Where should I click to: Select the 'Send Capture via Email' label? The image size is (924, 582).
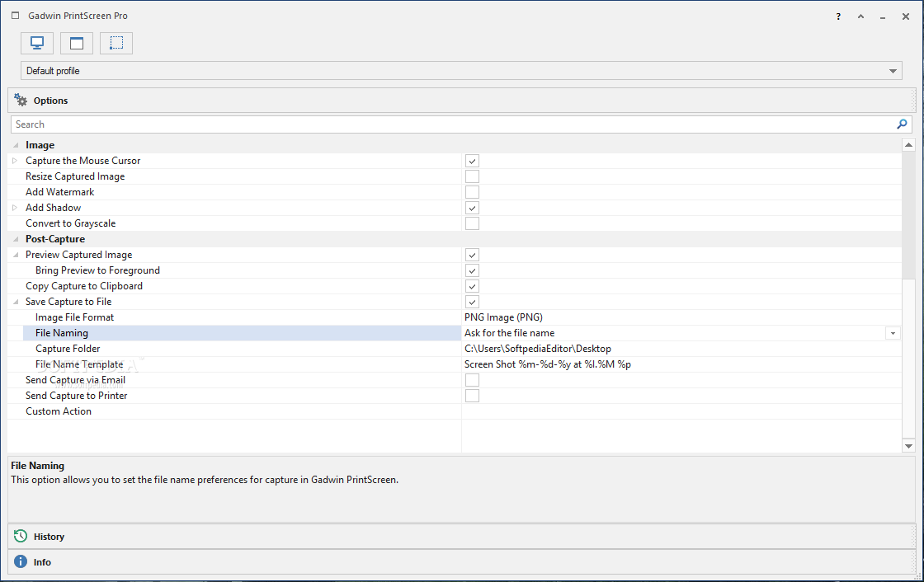75,380
